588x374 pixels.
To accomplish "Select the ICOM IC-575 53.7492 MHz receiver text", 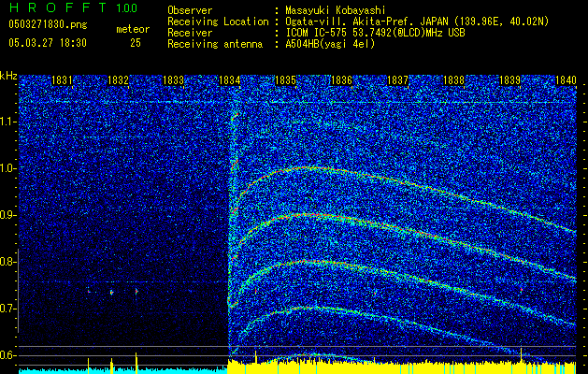I will [x=375, y=33].
